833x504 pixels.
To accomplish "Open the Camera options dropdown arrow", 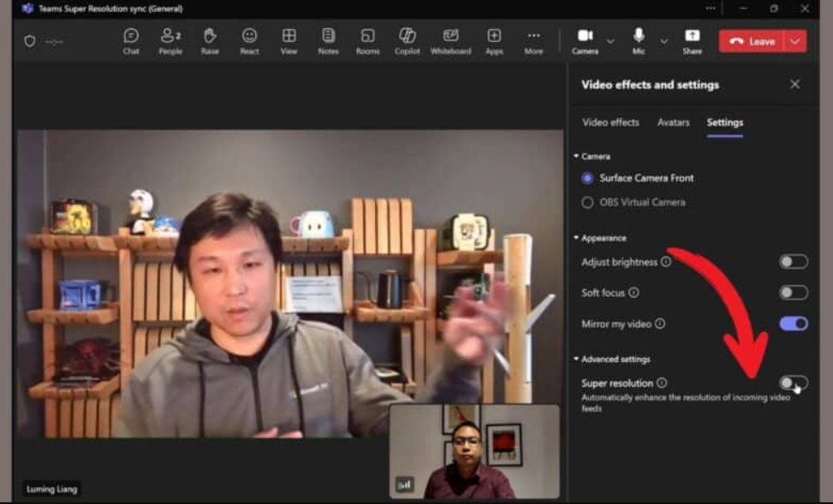I will [610, 41].
